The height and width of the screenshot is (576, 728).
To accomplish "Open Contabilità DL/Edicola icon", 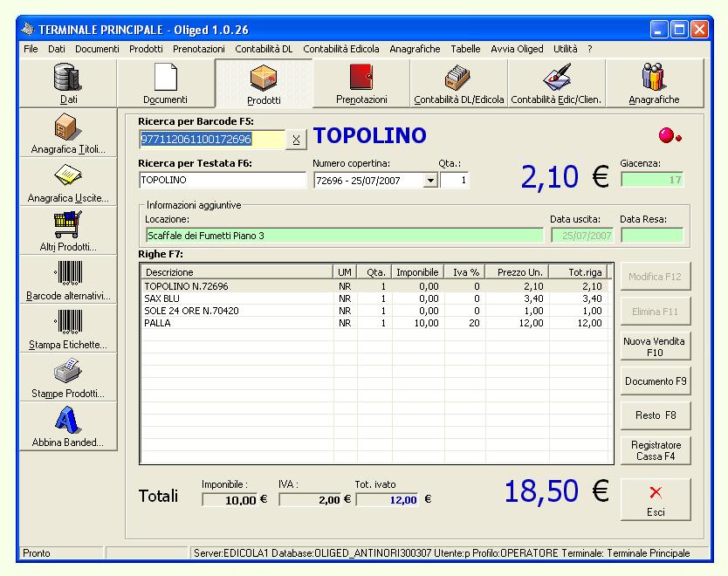I will [459, 84].
